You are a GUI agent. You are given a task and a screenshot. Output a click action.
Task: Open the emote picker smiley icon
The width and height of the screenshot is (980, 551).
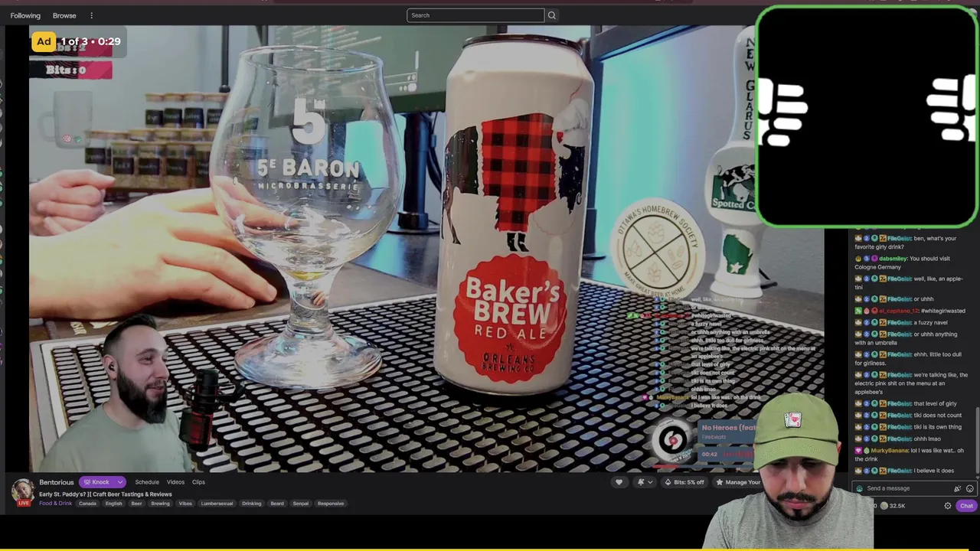click(969, 488)
